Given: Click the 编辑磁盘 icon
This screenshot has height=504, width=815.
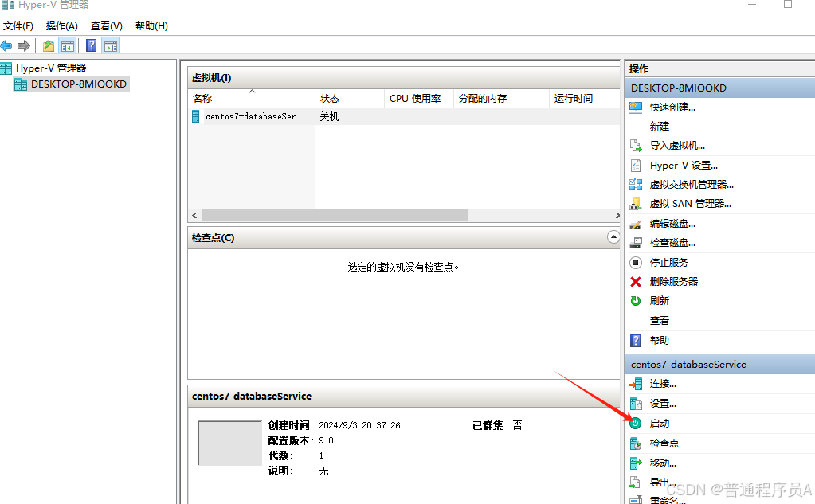Looking at the screenshot, I should tap(636, 224).
